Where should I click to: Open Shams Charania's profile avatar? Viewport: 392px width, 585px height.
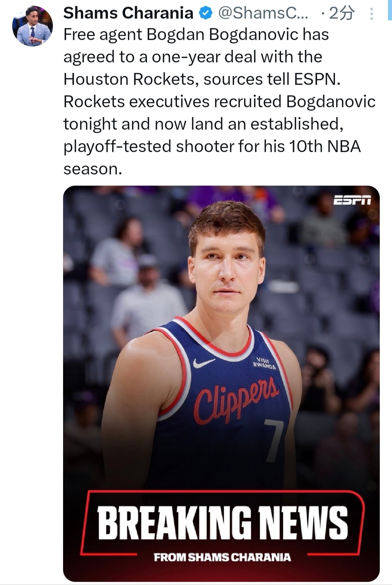tap(33, 26)
